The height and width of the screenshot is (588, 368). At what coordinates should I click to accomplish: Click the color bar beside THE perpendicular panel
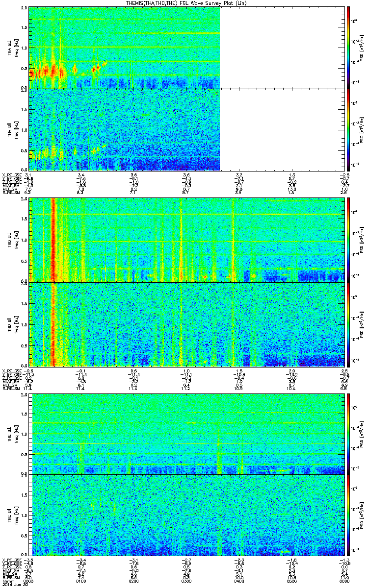[x=349, y=433]
